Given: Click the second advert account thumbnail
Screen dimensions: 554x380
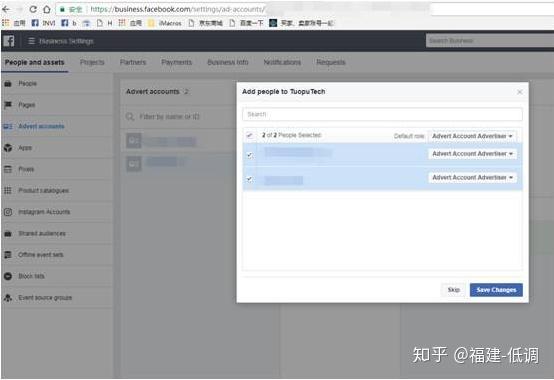Looking at the screenshot, I should click(x=134, y=164).
